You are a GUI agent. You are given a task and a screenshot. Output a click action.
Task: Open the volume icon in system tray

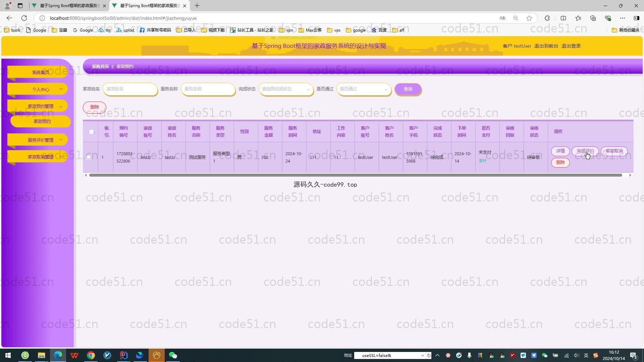[576, 355]
